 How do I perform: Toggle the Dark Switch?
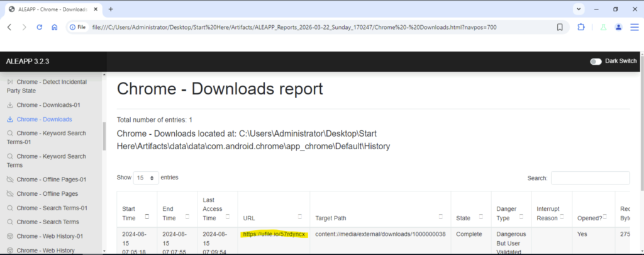point(595,61)
